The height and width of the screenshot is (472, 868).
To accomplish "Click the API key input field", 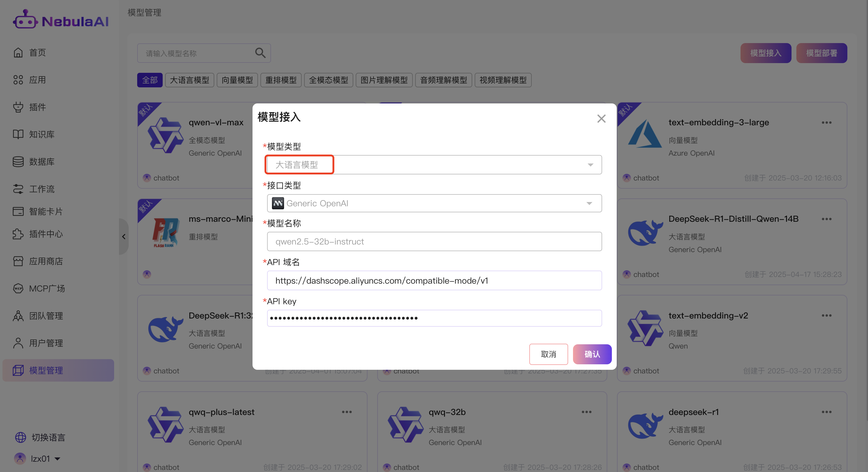I will click(434, 318).
